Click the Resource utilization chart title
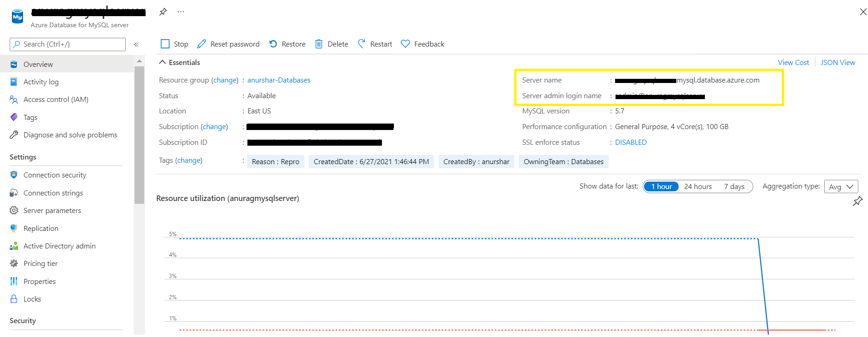The image size is (868, 337). click(228, 198)
